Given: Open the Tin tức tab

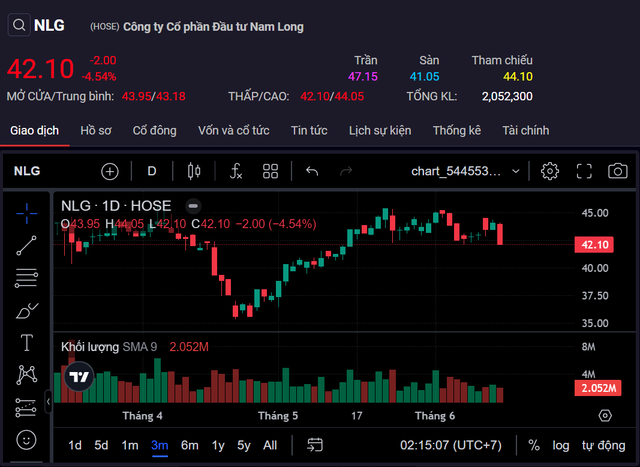Looking at the screenshot, I should click(x=309, y=131).
